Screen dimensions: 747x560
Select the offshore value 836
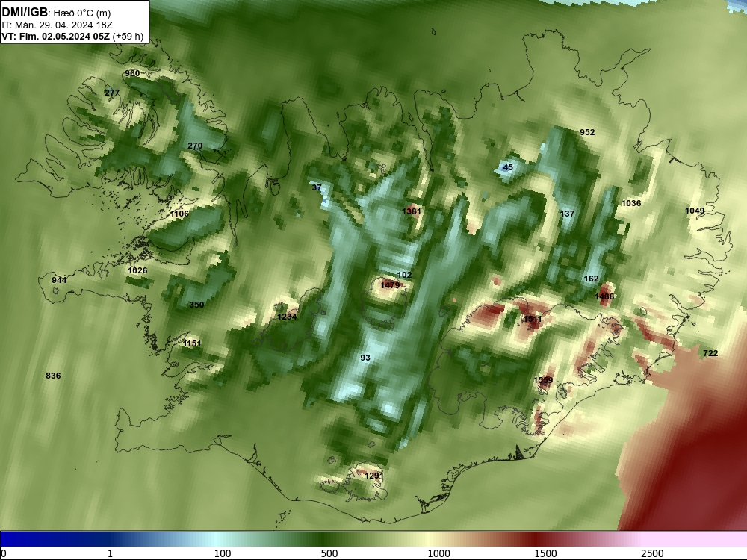tap(53, 376)
